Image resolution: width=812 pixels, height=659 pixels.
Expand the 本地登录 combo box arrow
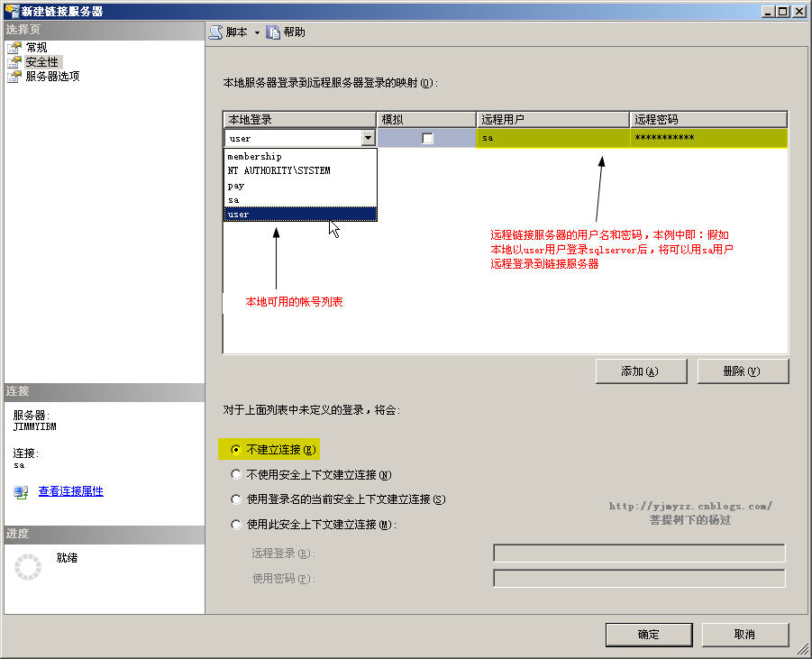pyautogui.click(x=369, y=138)
